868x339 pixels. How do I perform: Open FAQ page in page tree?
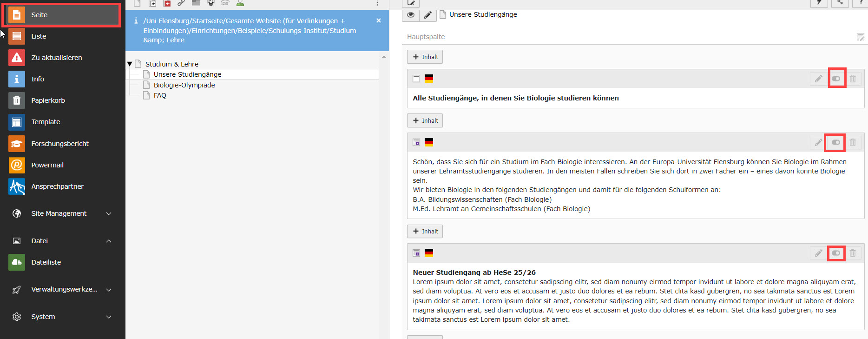click(x=160, y=95)
